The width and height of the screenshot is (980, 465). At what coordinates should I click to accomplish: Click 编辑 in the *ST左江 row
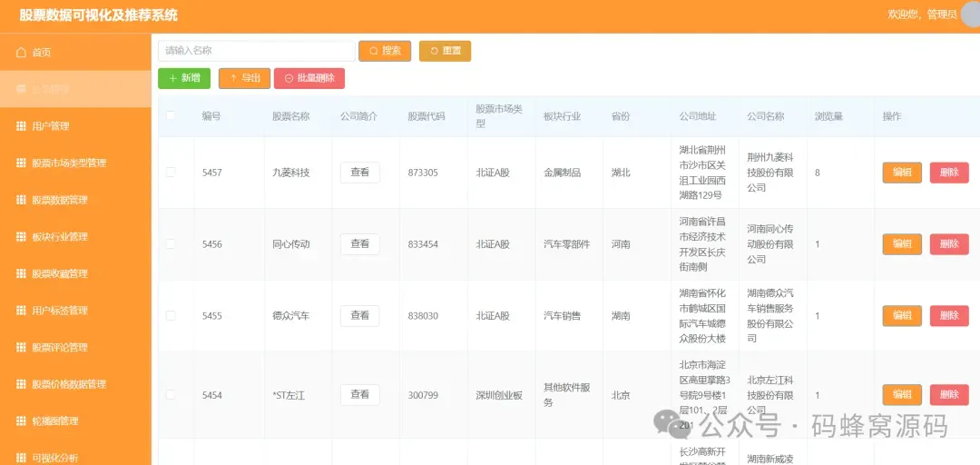click(902, 395)
